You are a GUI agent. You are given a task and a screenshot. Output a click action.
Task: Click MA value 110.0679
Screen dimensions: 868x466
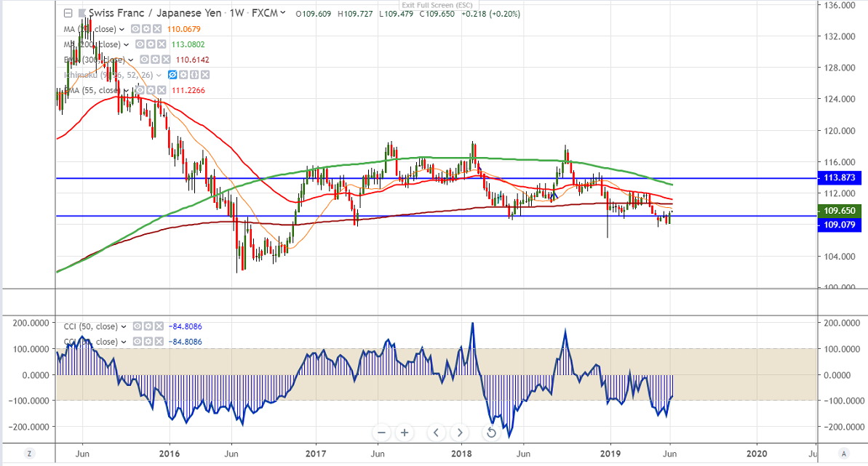(184, 29)
